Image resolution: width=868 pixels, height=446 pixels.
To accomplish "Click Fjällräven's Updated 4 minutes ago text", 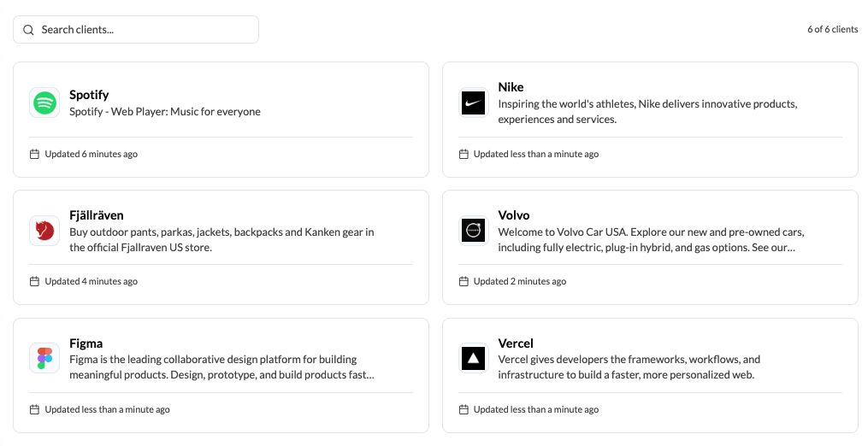I will pos(91,281).
